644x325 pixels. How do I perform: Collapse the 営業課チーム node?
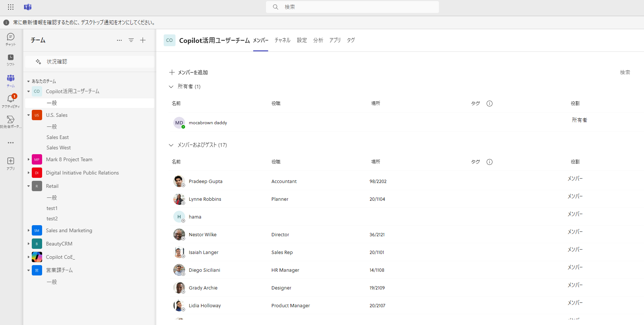tap(28, 270)
